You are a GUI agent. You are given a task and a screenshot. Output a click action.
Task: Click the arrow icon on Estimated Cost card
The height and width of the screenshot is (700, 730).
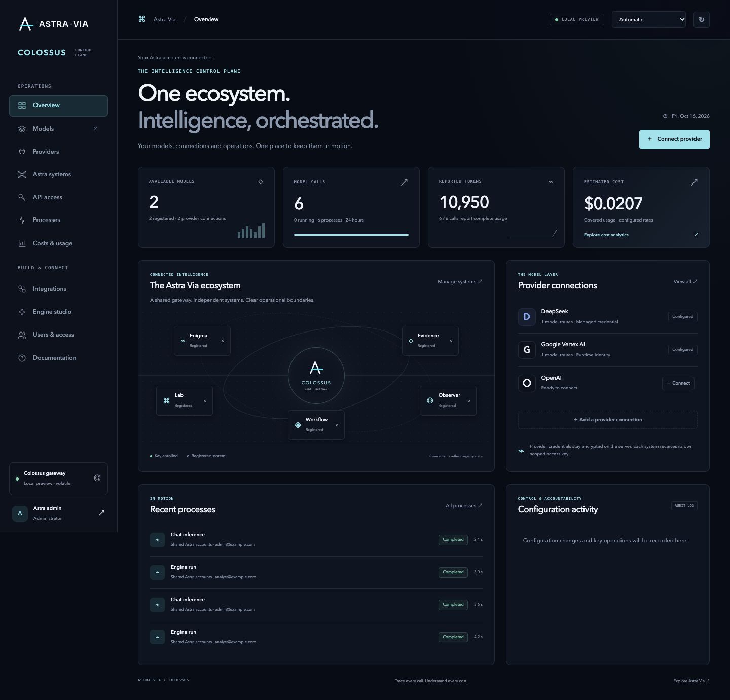[694, 182]
